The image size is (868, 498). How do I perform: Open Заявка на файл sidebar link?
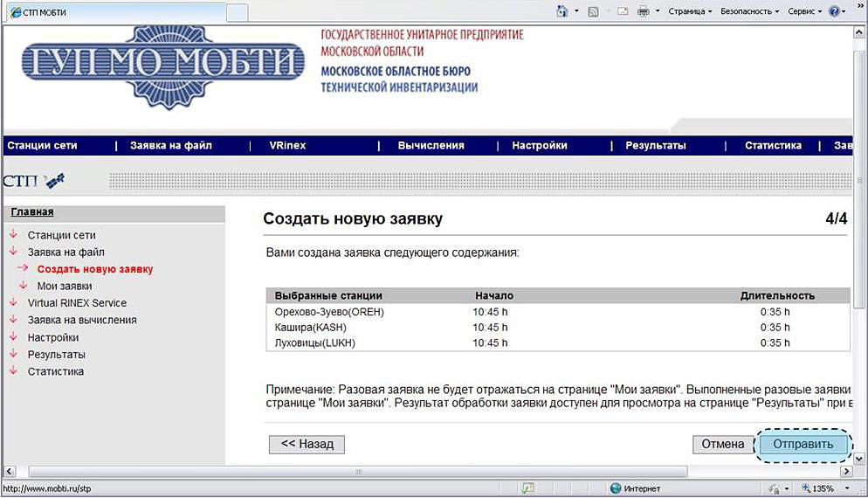pyautogui.click(x=65, y=252)
